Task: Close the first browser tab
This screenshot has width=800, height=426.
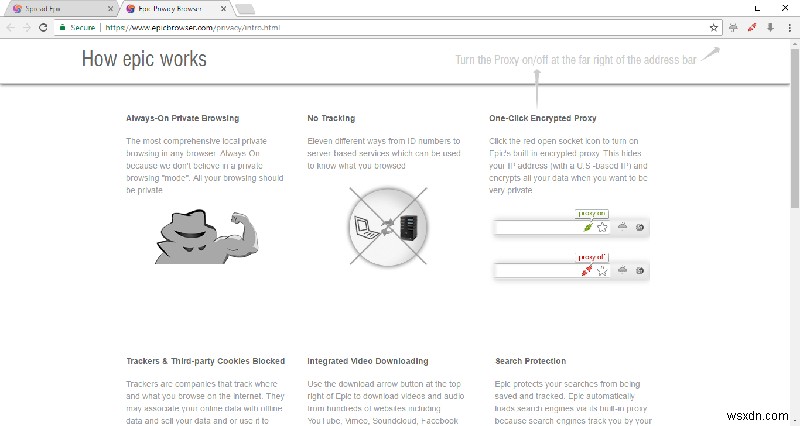Action: click(110, 9)
